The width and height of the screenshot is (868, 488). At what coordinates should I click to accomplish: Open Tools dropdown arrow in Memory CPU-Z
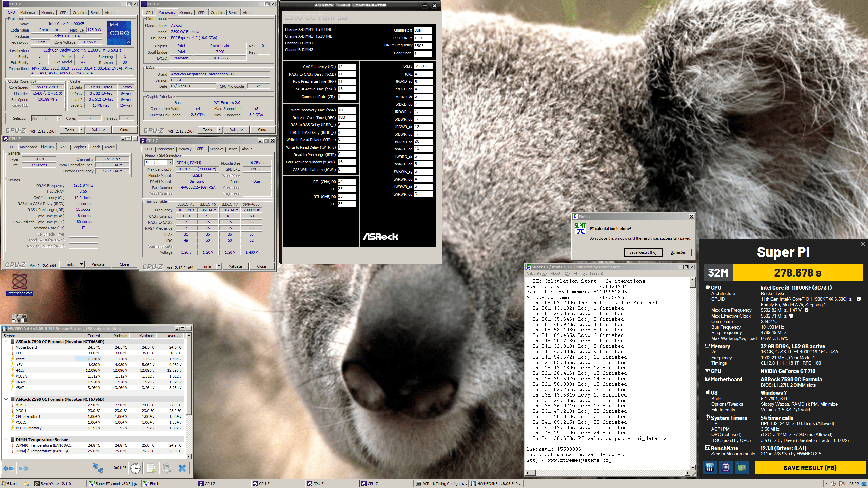(x=81, y=264)
